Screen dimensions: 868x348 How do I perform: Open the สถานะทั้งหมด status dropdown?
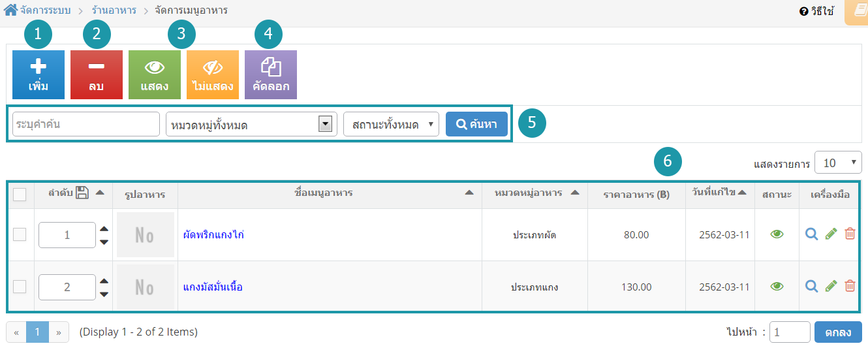(392, 124)
